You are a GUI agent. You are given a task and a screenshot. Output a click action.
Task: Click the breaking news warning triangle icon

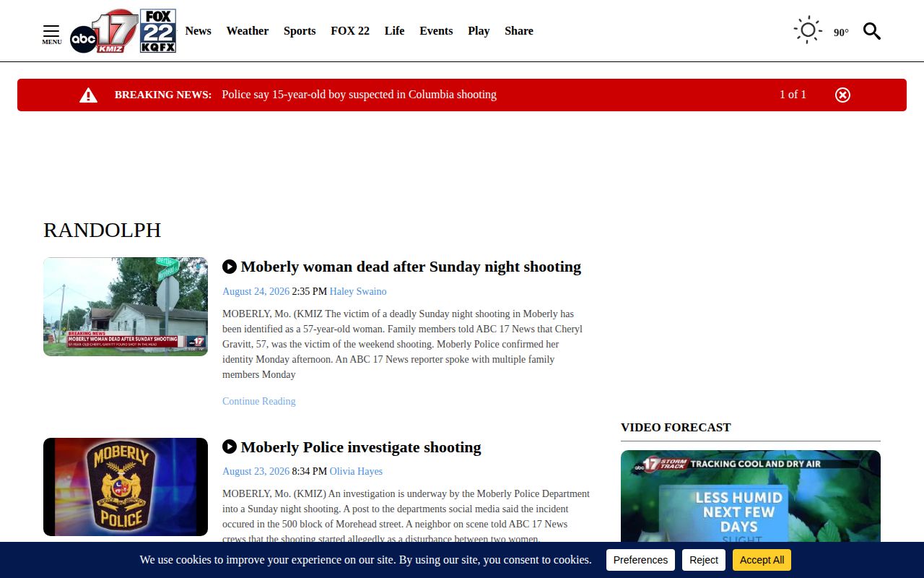point(88,95)
